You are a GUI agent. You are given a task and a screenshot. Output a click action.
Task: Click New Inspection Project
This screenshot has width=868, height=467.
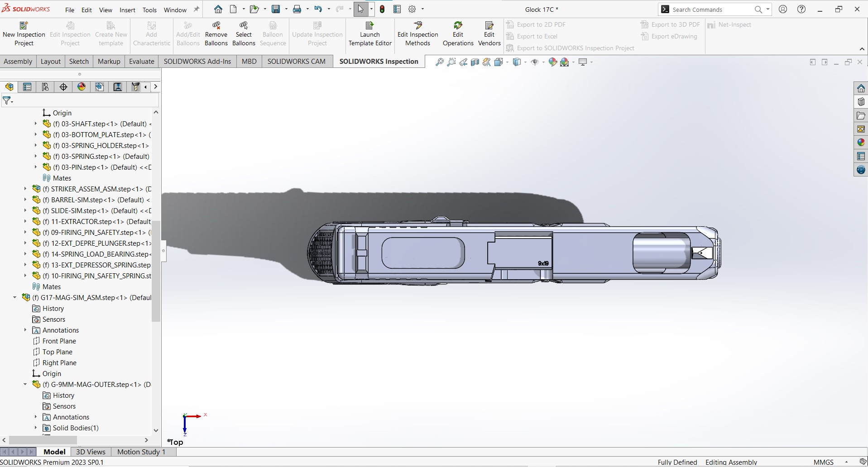point(24,34)
